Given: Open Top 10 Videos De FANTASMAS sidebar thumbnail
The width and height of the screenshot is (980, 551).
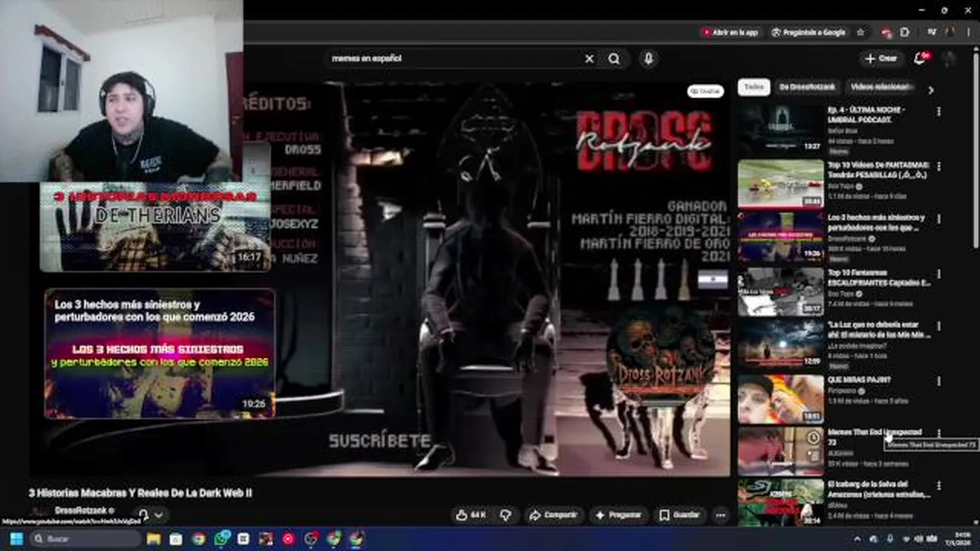Looking at the screenshot, I should [x=781, y=184].
